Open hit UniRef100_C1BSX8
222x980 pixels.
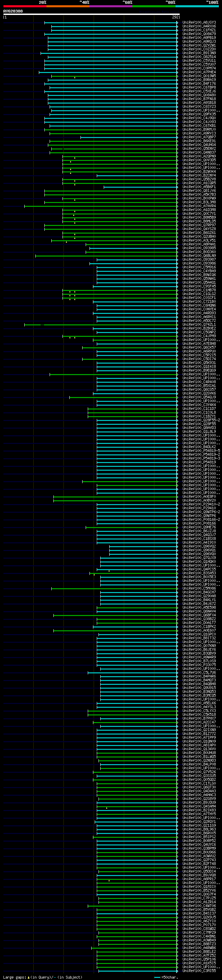point(199,539)
